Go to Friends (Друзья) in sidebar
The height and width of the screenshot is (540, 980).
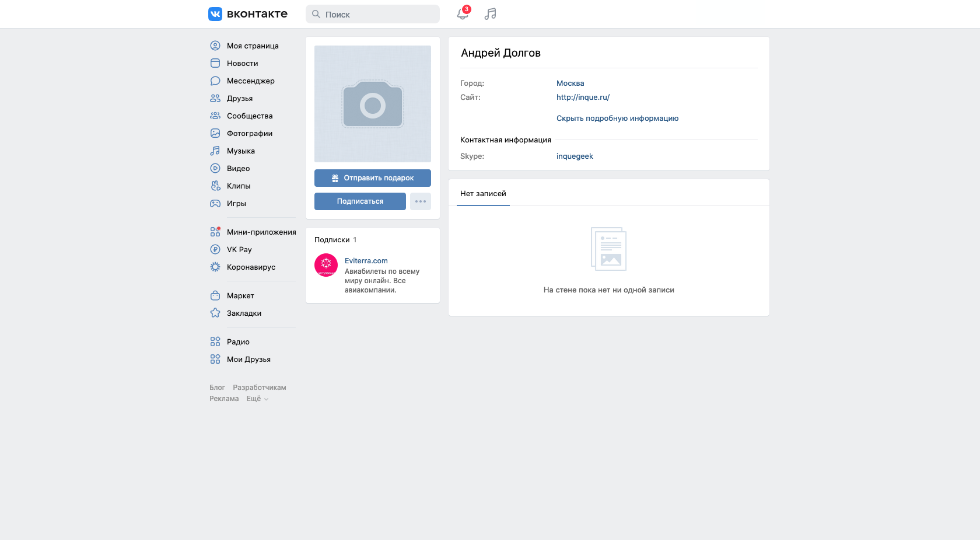coord(239,99)
